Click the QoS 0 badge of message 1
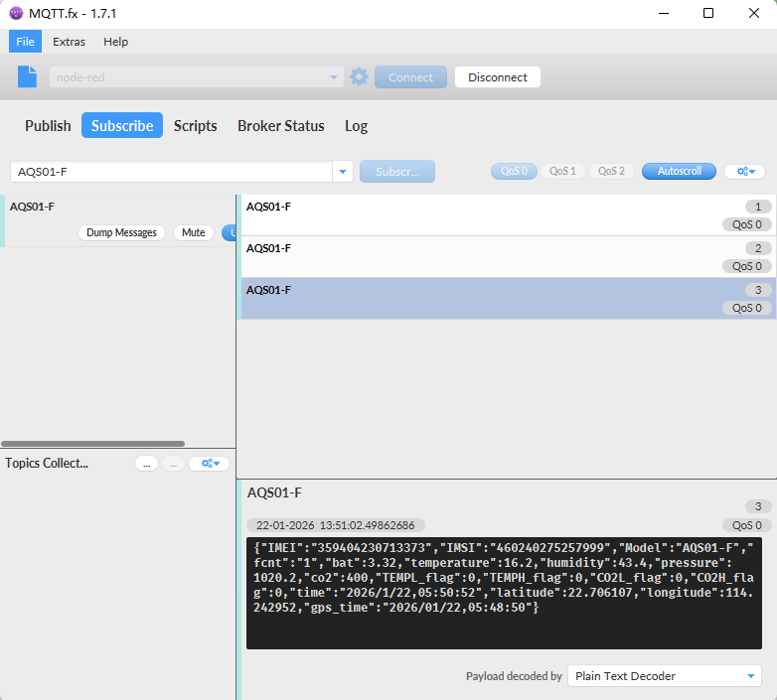777x700 pixels. tap(747, 224)
